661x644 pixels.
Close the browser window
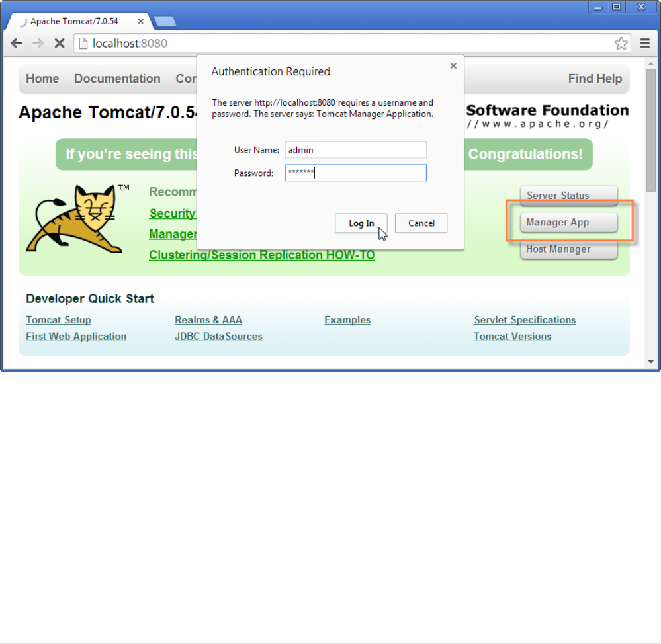coord(642,7)
